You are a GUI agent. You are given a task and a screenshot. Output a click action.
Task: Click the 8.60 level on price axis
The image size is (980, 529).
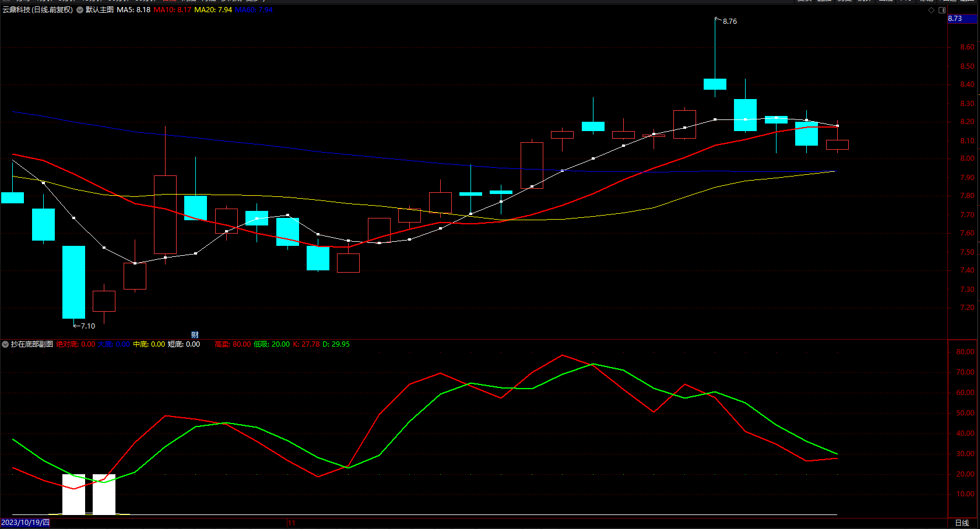click(x=967, y=47)
